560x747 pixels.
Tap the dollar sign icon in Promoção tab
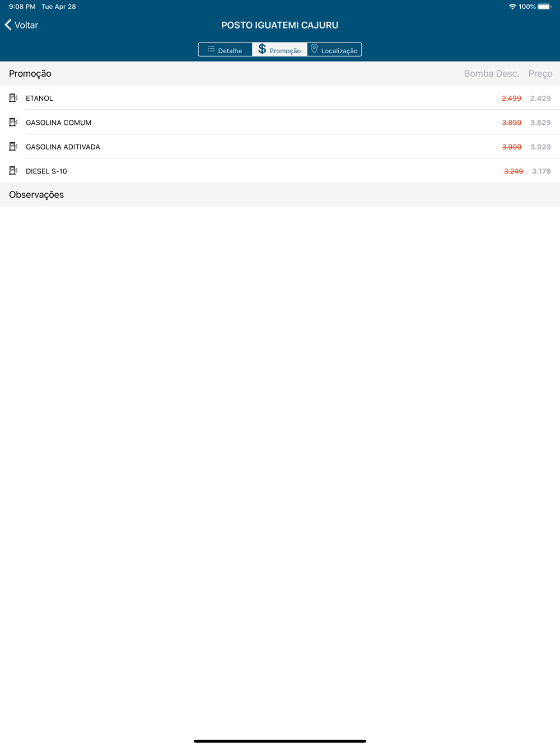point(262,49)
